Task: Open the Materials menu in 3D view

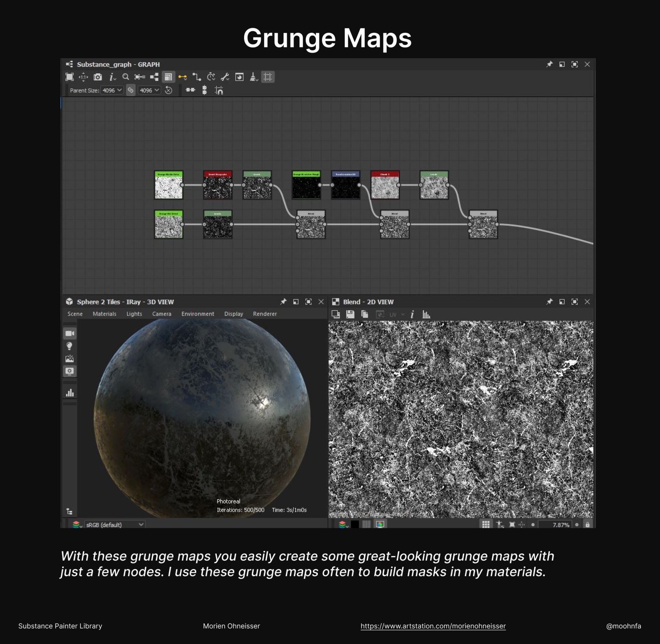Action: pos(104,314)
